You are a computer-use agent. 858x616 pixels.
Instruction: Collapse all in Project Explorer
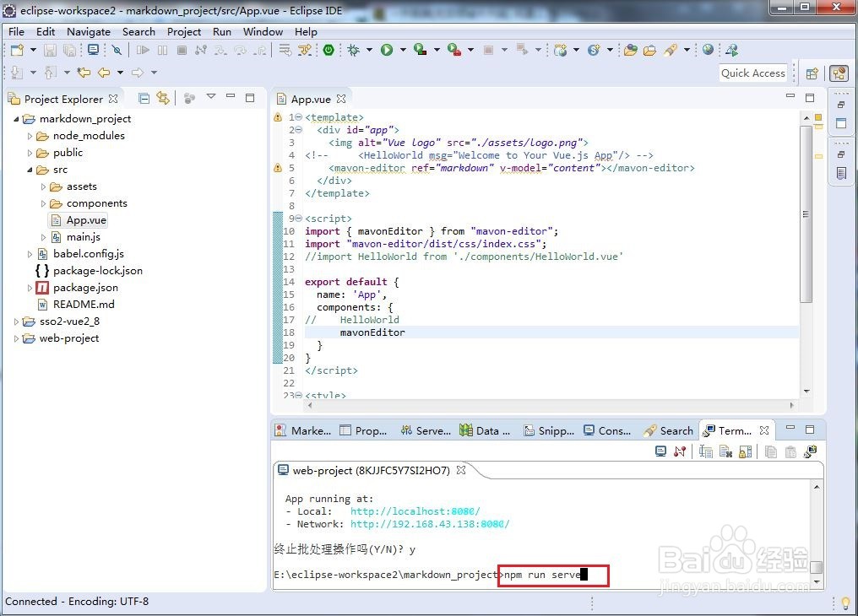point(144,99)
